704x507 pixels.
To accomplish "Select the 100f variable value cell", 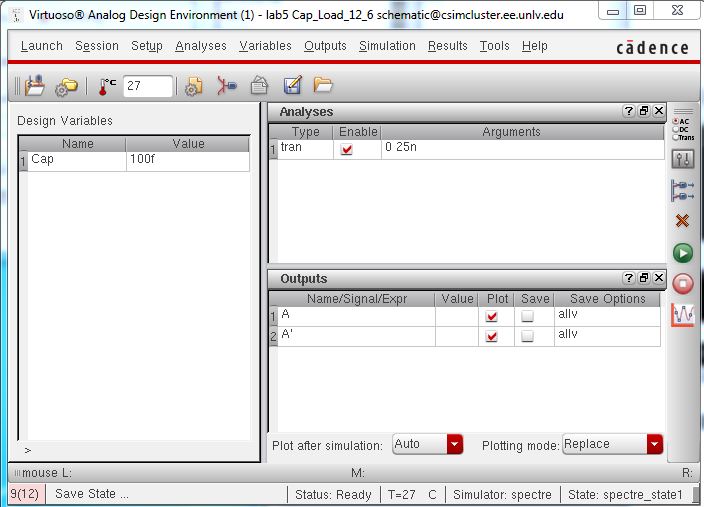I will click(x=188, y=161).
